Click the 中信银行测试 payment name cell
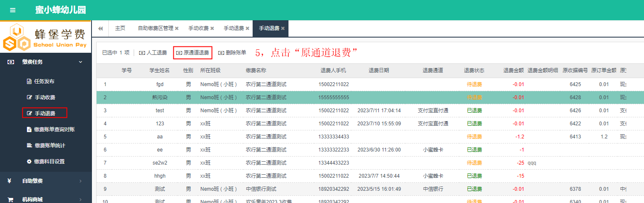This screenshot has width=644, height=203. [261, 189]
